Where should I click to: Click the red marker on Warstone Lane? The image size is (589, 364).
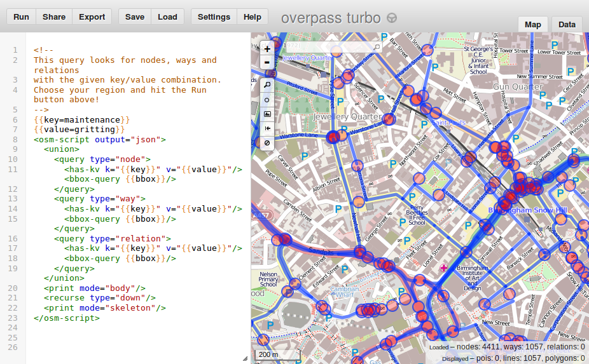[x=333, y=137]
